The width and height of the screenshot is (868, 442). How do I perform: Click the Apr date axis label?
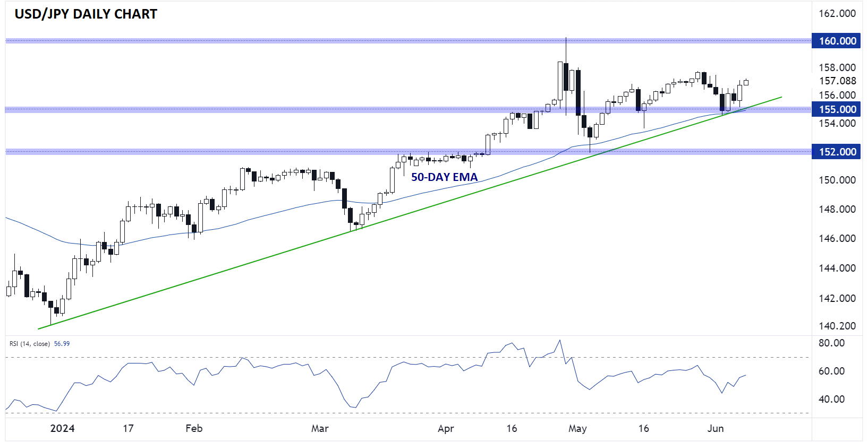446,429
